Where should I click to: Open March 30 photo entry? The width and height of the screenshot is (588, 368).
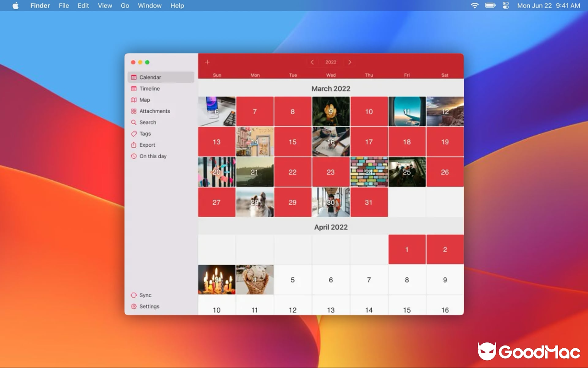331,202
